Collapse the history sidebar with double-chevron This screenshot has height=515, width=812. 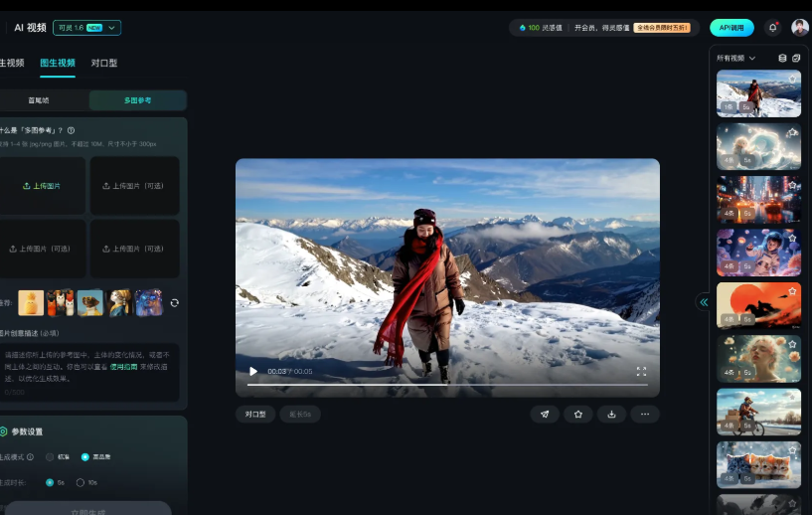(704, 302)
